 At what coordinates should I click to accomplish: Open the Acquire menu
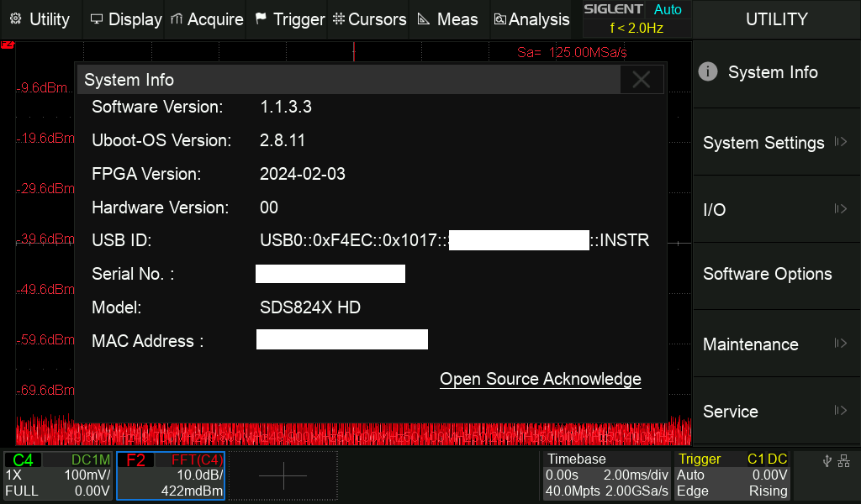207,19
